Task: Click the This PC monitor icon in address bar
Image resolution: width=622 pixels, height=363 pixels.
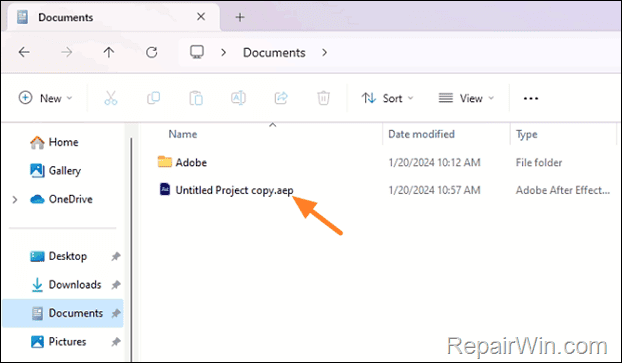Action: (197, 52)
